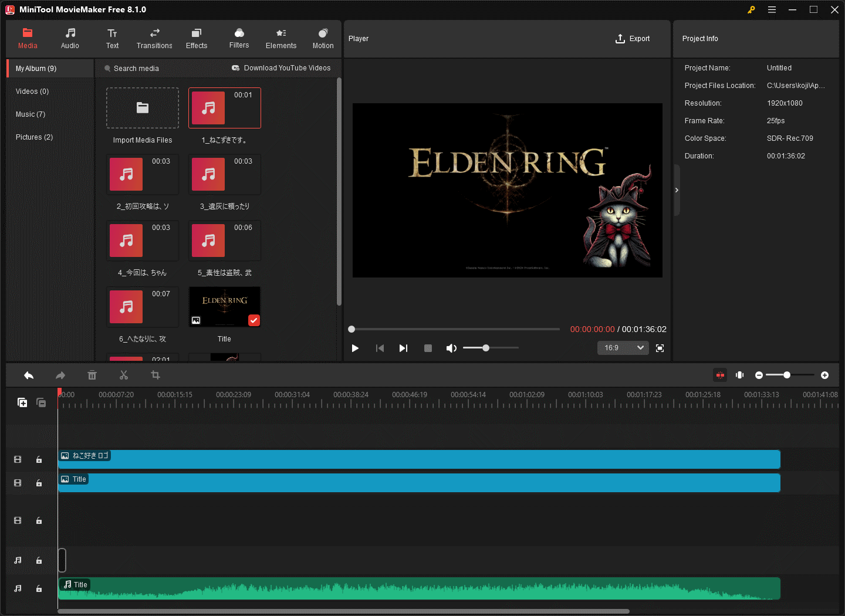This screenshot has width=845, height=616.
Task: Open the Media tab
Action: point(28,39)
